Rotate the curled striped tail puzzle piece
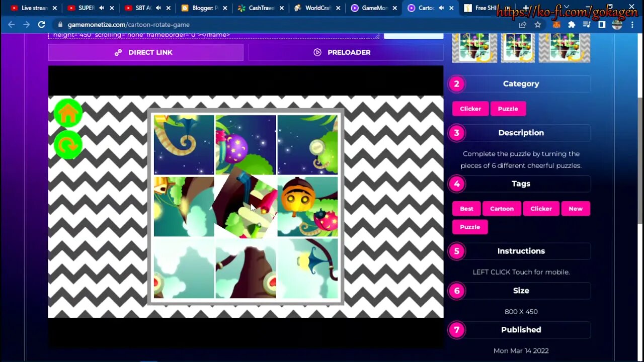644x362 pixels. click(x=184, y=145)
